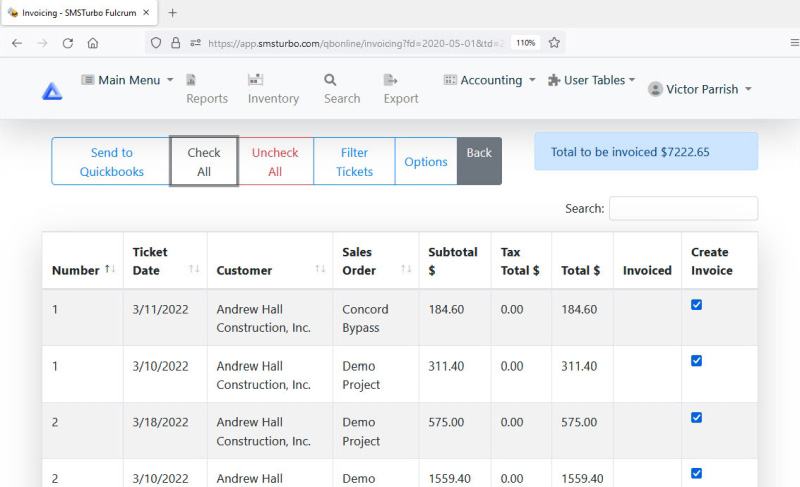Open Reports menu item
800x487 pixels.
pyautogui.click(x=207, y=99)
